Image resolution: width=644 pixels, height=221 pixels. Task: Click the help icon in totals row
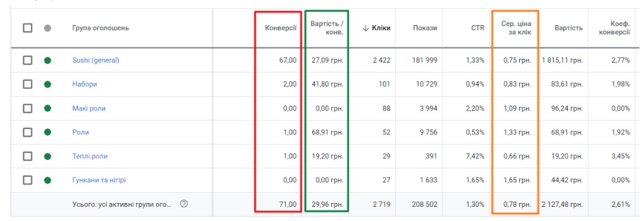[x=184, y=204]
